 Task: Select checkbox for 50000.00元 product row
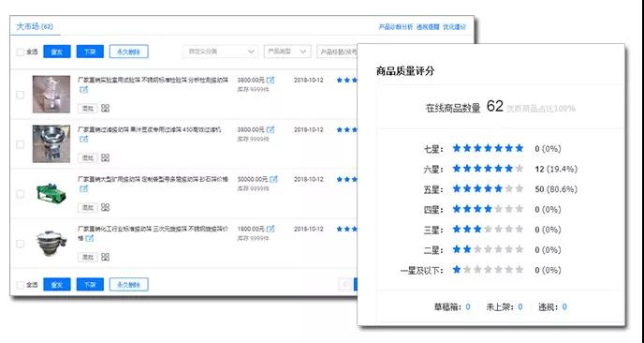coord(20,194)
